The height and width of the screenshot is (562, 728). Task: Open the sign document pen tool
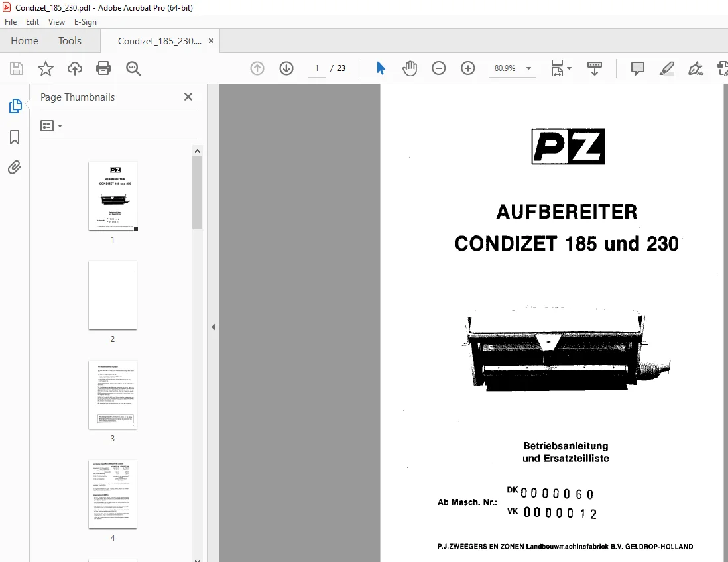point(696,68)
